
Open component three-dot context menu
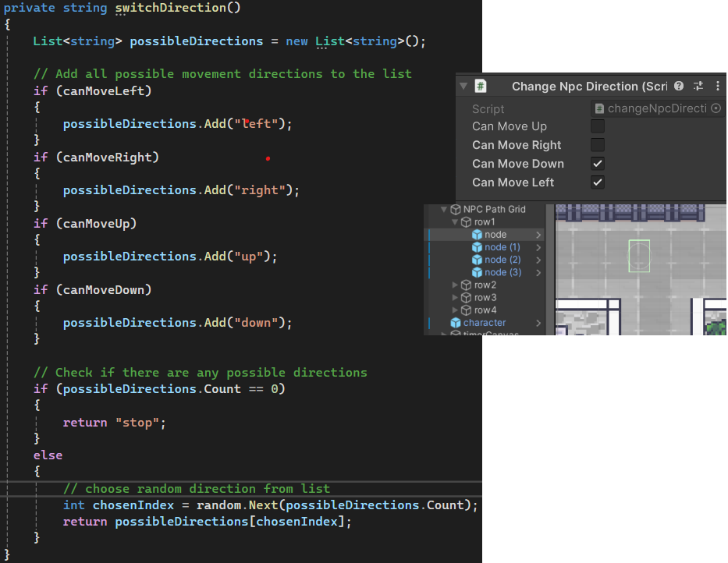pos(717,87)
